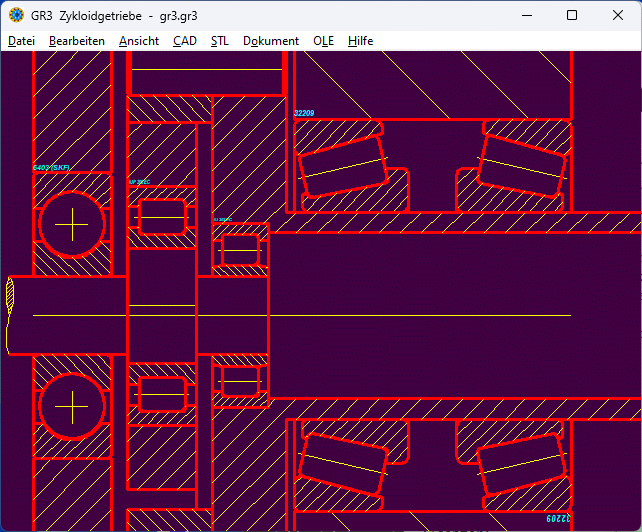Viewport: 642px width, 532px height.
Task: Click the upside-down 32209 label at bottom right
Action: pyautogui.click(x=556, y=520)
